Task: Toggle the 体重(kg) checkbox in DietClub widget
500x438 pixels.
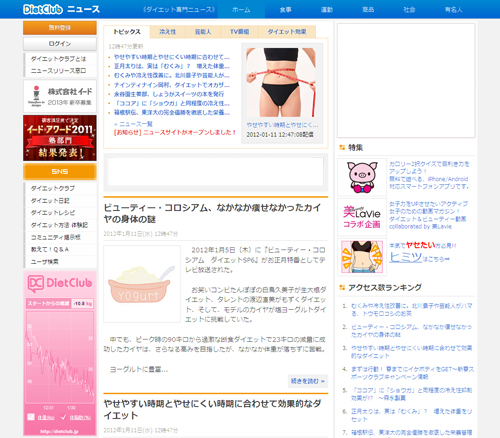Action: [31, 417]
